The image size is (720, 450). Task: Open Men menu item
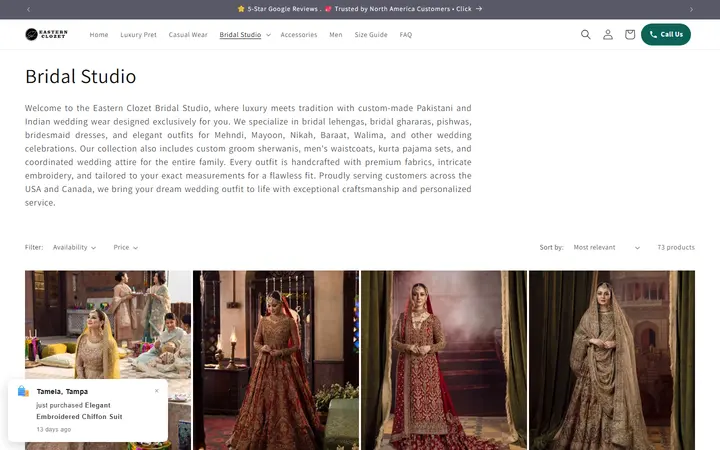coord(336,35)
